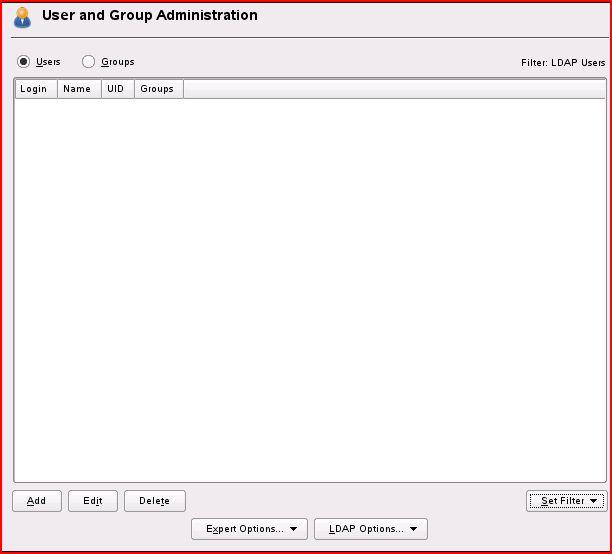This screenshot has height=554, width=612.
Task: Click inside the empty user list area
Action: (x=310, y=290)
